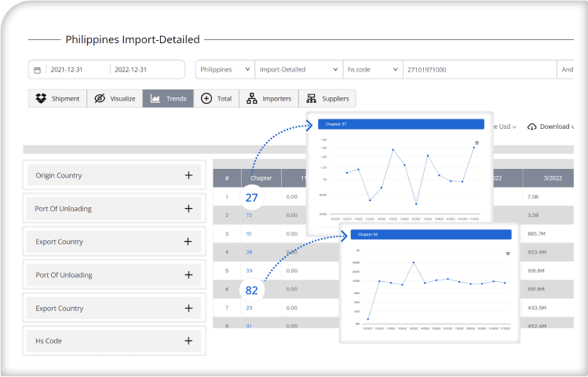
Task: Click the And operator at search end
Action: [x=567, y=69]
